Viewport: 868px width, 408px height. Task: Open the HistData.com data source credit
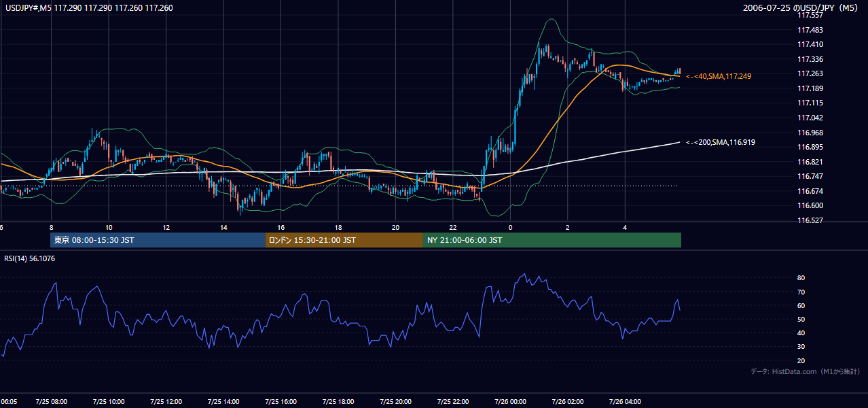click(806, 371)
